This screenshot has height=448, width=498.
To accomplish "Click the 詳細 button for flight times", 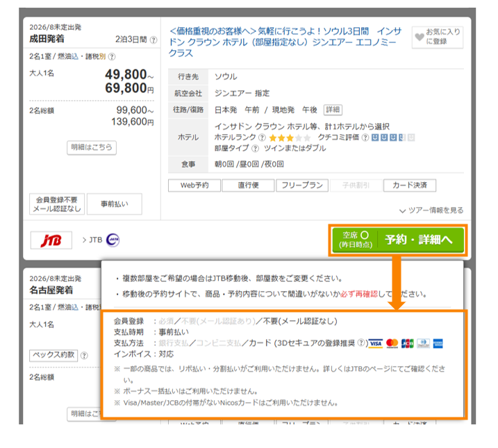I will [333, 110].
